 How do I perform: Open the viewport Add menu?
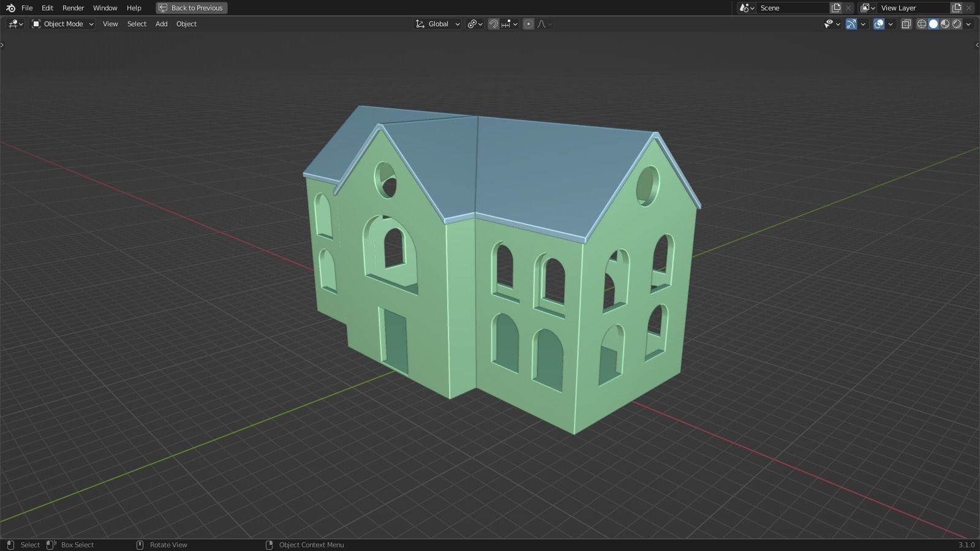[161, 24]
